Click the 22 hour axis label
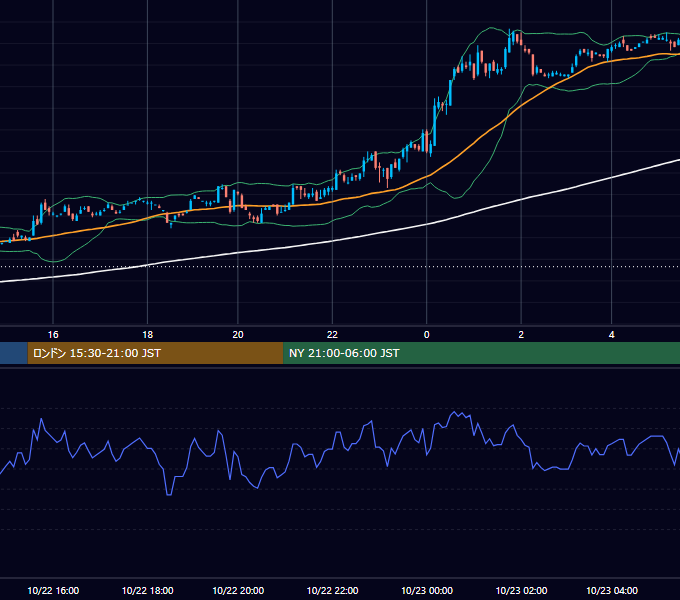 coord(332,335)
